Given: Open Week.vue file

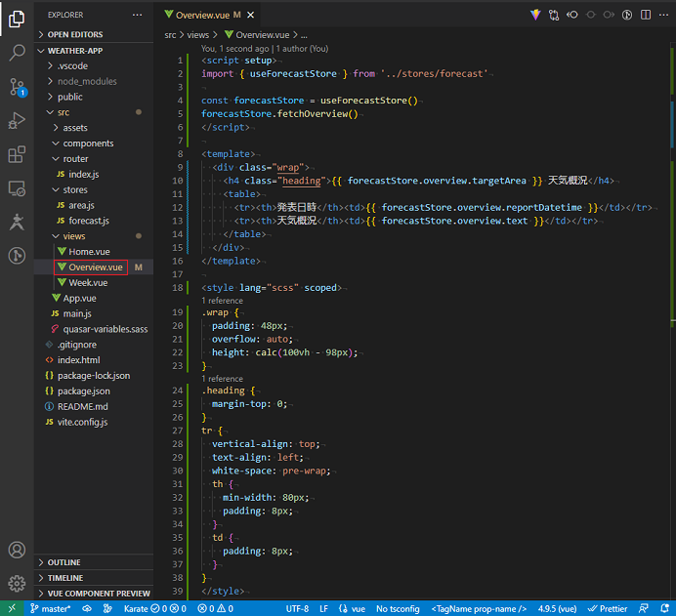Looking at the screenshot, I should [94, 283].
